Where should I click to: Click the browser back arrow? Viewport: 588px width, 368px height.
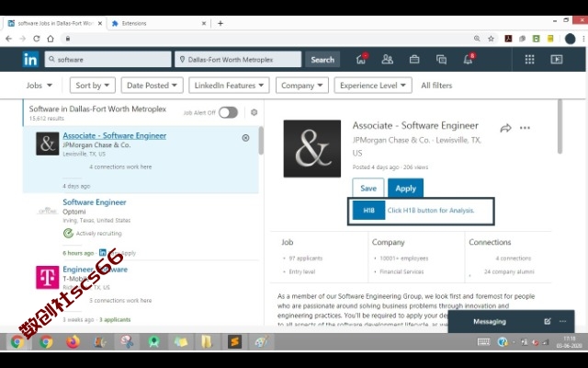click(x=8, y=39)
